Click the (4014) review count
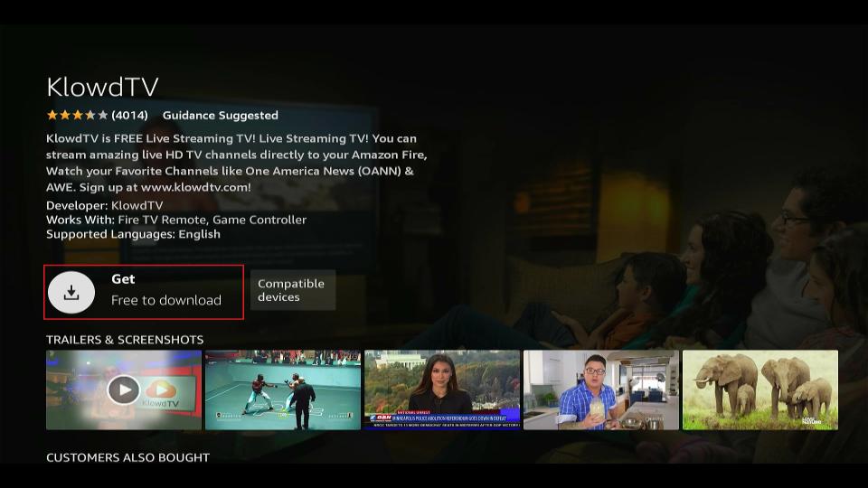Image resolution: width=868 pixels, height=488 pixels. pos(129,115)
